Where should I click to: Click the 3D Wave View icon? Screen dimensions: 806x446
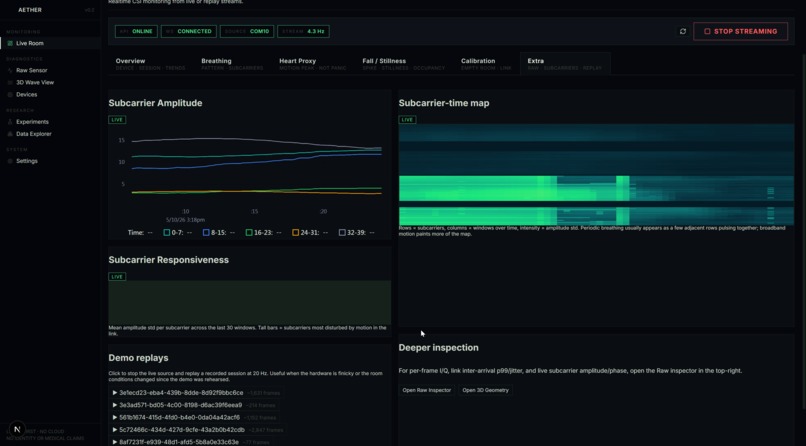10,82
